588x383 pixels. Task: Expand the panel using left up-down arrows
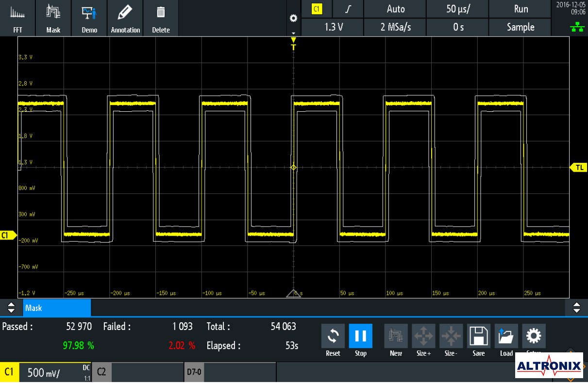[11, 308]
